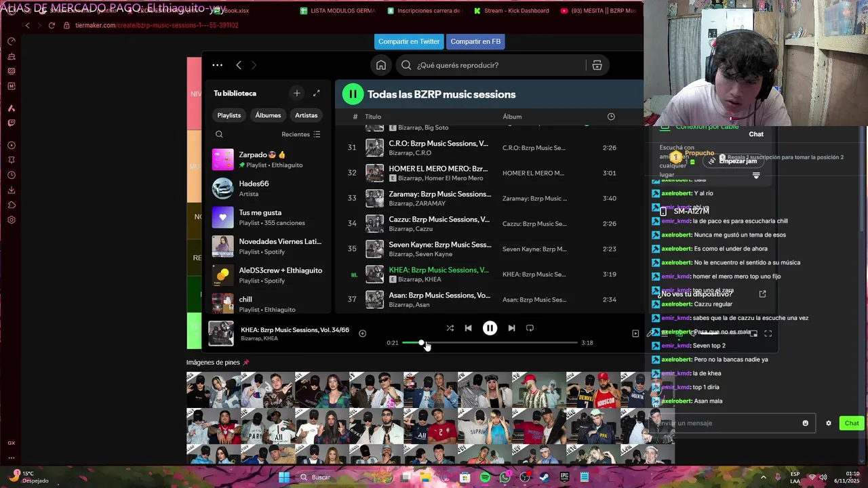Open Novedades Viernes Latin playlist
Image resolution: width=868 pixels, height=488 pixels.
click(x=268, y=246)
